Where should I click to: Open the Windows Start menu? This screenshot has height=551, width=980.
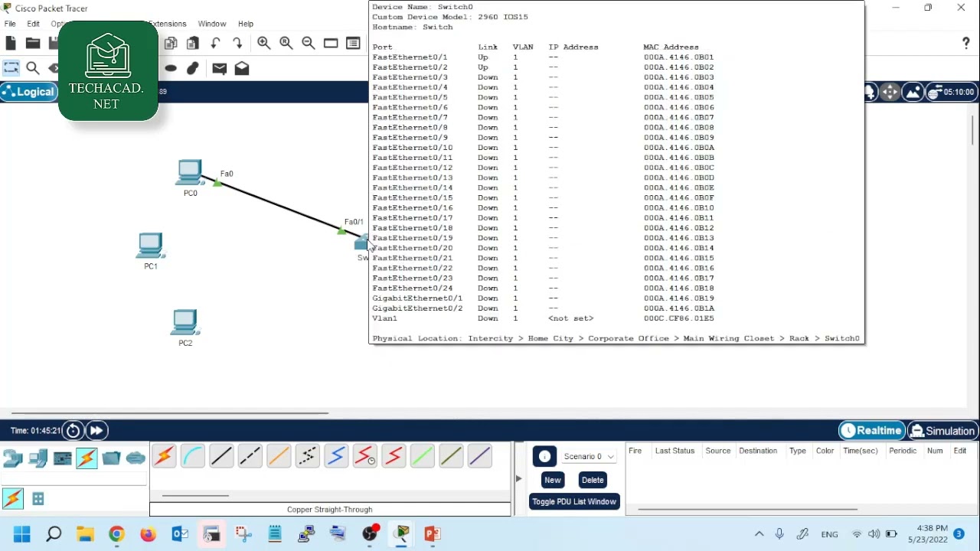(21, 534)
